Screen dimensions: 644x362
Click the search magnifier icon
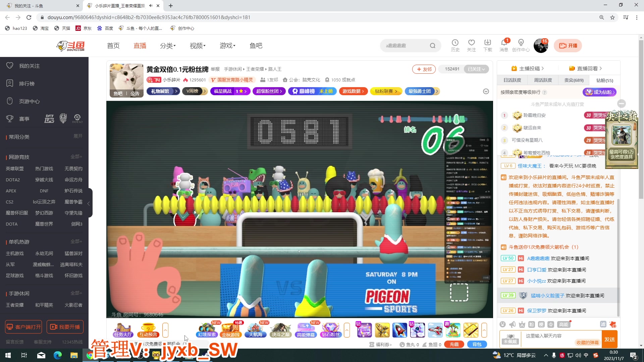433,46
